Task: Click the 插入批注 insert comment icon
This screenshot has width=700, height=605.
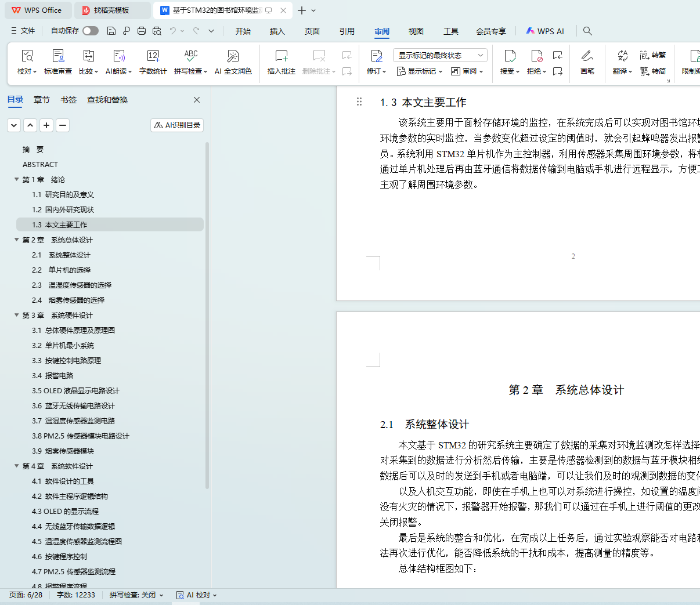Action: [x=281, y=56]
